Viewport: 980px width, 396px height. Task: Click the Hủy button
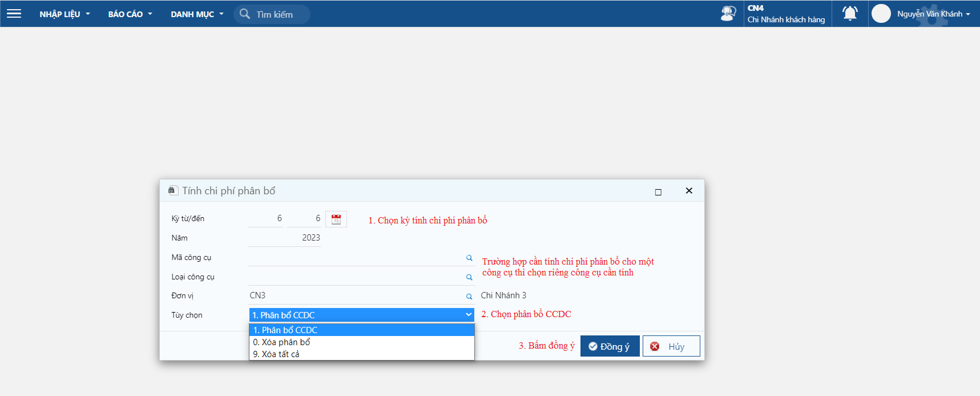(x=671, y=346)
